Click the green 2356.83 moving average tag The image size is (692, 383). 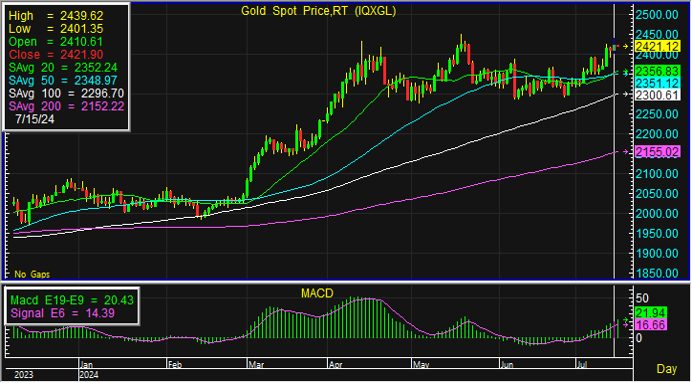(657, 71)
